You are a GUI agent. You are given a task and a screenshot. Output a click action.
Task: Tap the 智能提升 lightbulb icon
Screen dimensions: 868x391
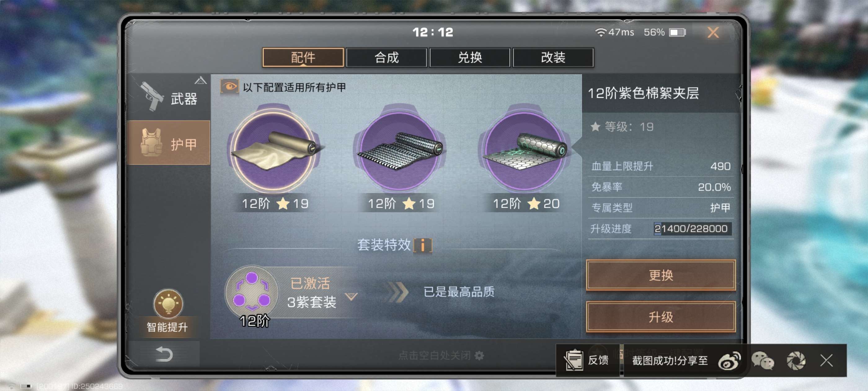point(168,303)
